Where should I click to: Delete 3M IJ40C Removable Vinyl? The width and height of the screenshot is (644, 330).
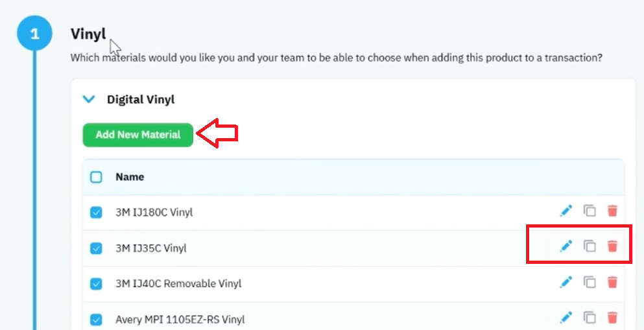click(612, 282)
